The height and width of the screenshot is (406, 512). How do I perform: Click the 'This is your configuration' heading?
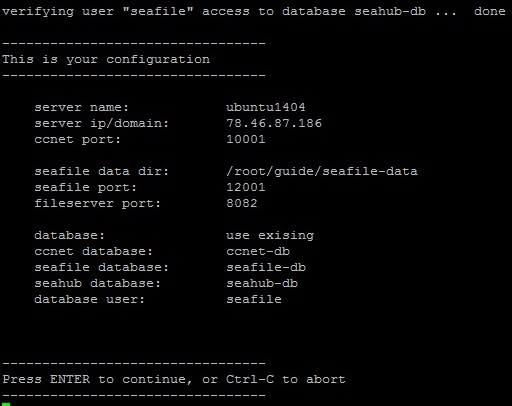coord(106,60)
